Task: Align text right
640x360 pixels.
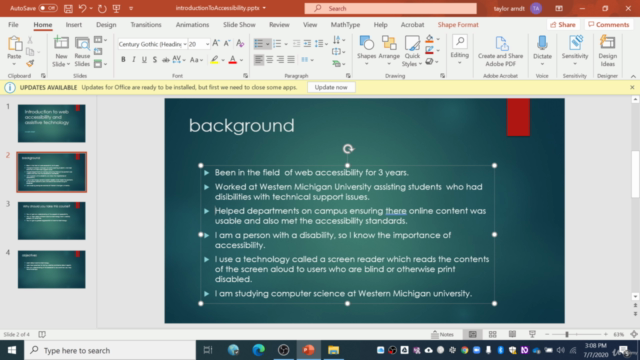Action: click(x=280, y=60)
